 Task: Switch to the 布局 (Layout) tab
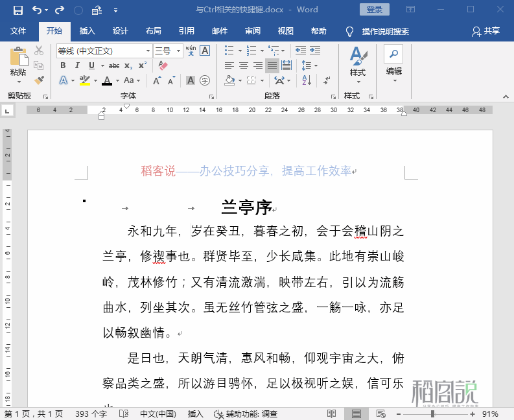point(154,31)
